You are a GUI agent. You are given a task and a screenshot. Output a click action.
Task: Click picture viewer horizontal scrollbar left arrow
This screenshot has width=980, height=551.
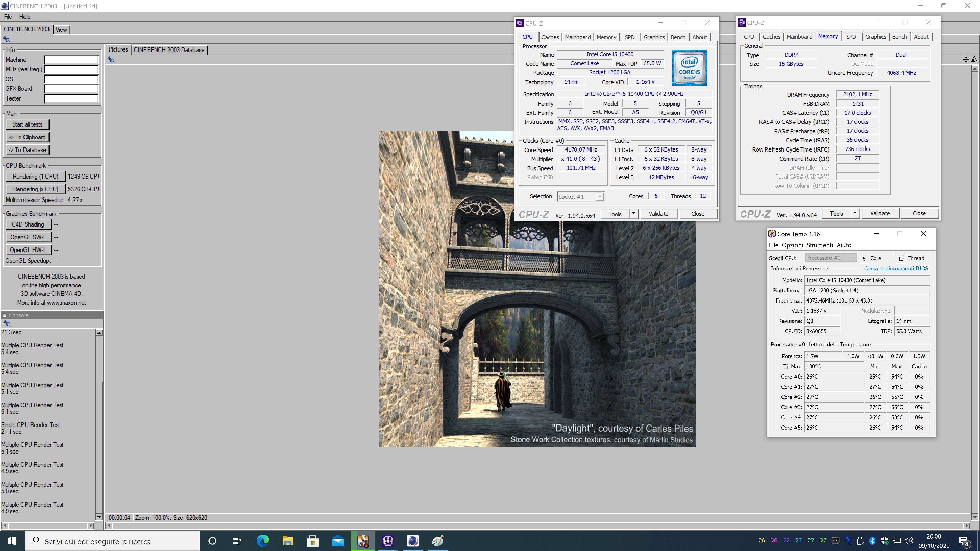[x=109, y=525]
